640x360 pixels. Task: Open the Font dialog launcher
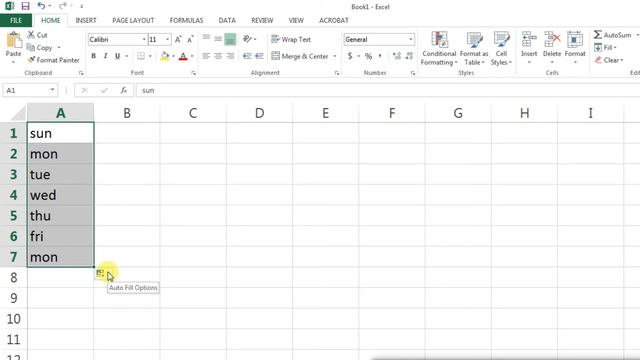click(193, 73)
